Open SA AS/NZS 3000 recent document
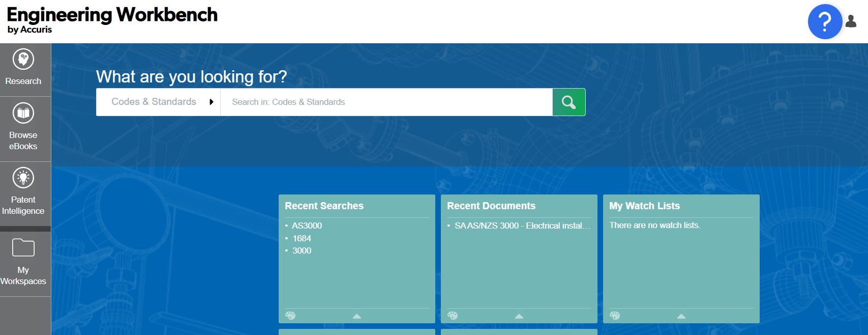 click(522, 226)
